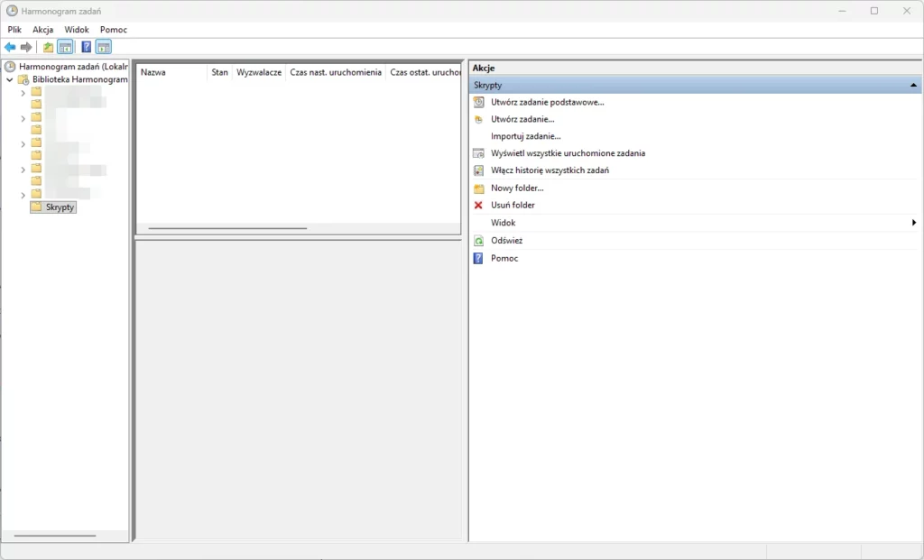924x560 pixels.
Task: Collapse the Biblioteka Harmonogramu node
Action: [x=10, y=79]
